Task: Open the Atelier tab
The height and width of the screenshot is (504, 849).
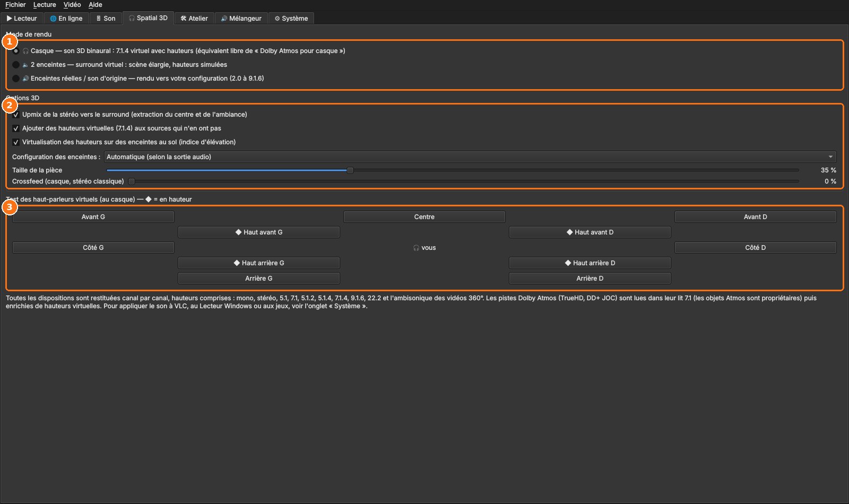Action: pos(194,19)
